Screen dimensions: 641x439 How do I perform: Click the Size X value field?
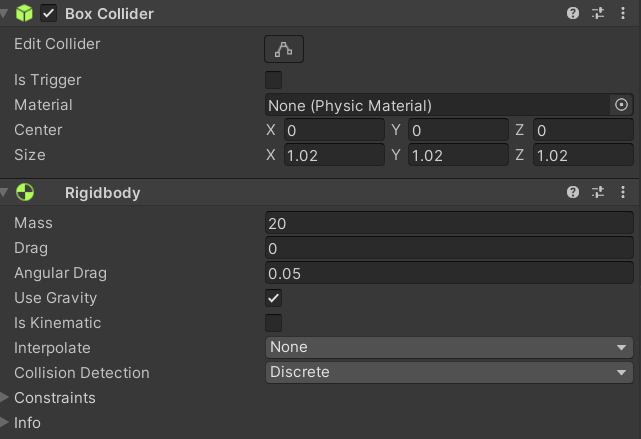(x=334, y=155)
